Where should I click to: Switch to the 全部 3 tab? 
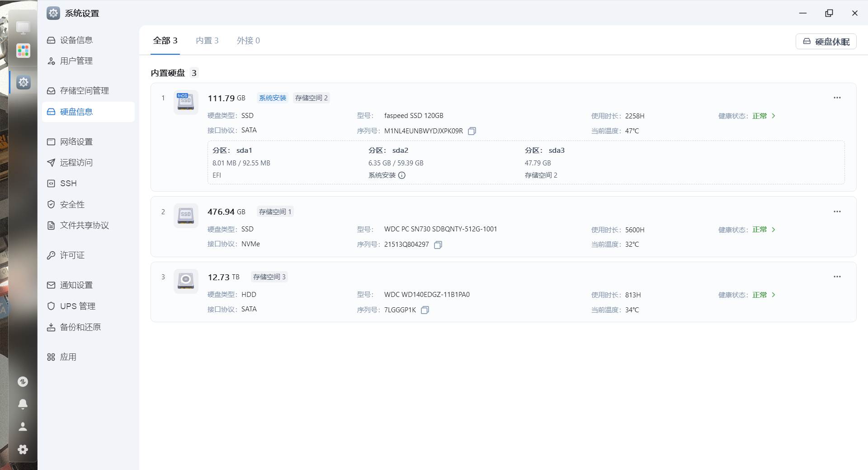(165, 41)
